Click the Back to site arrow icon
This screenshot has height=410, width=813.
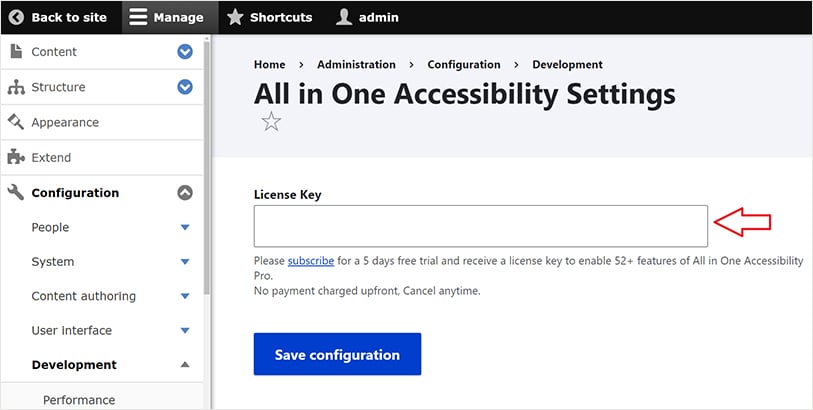(16, 17)
